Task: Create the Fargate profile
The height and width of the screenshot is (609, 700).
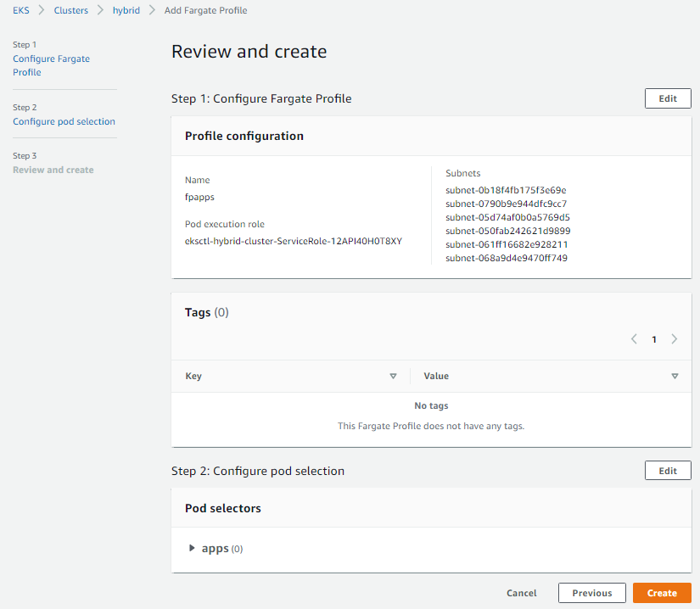Action: (662, 593)
